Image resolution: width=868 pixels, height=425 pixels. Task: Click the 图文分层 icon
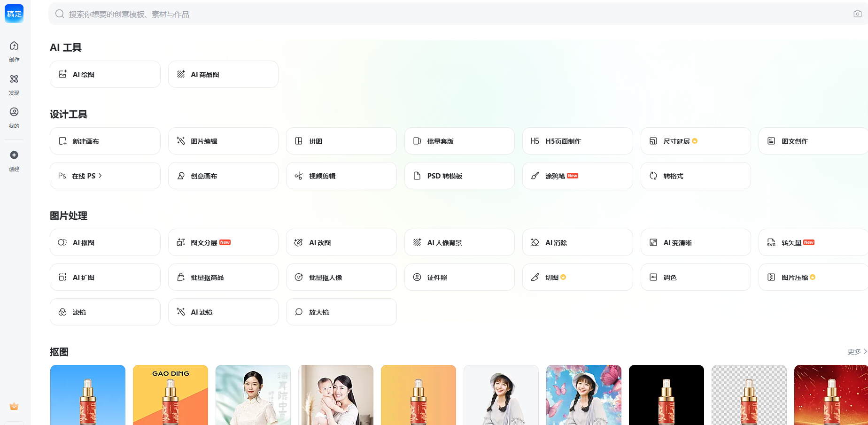click(x=181, y=242)
